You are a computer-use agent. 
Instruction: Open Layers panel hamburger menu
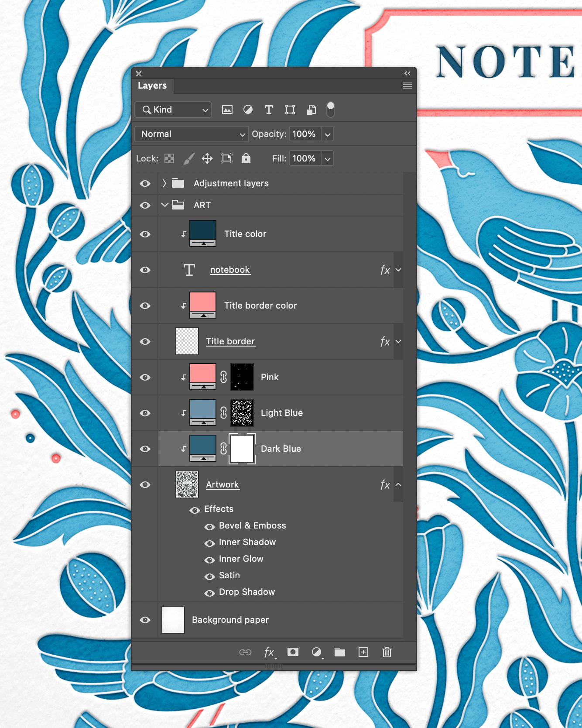coord(407,86)
